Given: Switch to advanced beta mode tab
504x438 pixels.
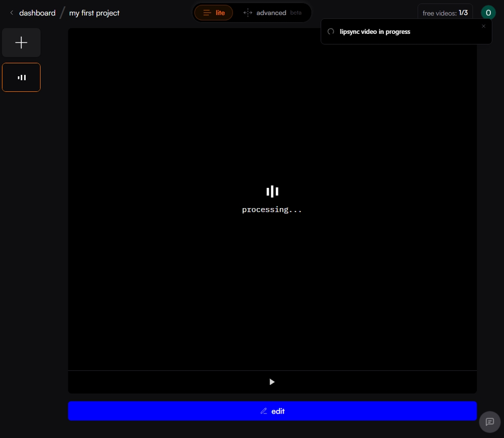Looking at the screenshot, I should [272, 13].
